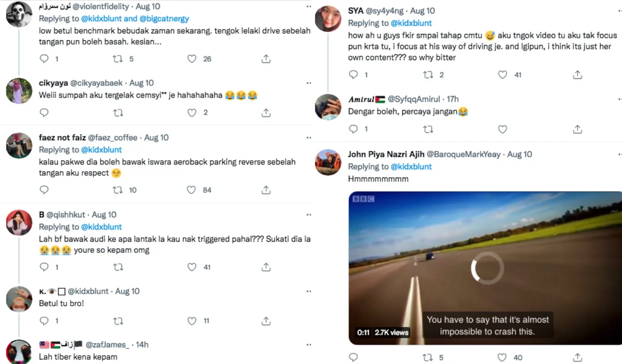Open the cikyaya profile avatar
The height and width of the screenshot is (364, 622).
click(x=19, y=91)
